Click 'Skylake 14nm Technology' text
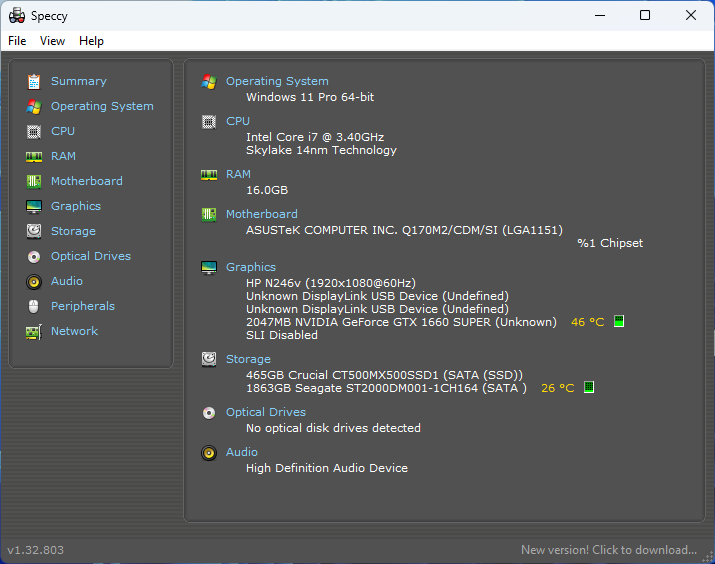Viewport: 715px width, 564px height. (x=321, y=150)
